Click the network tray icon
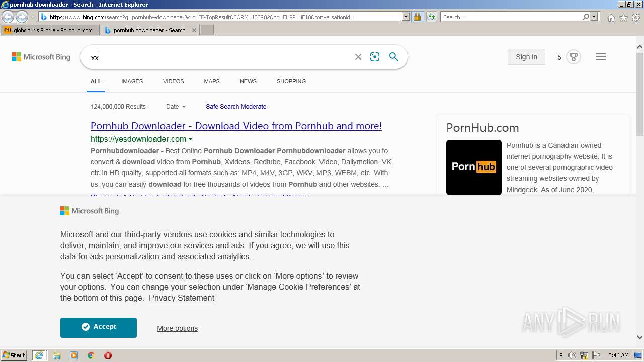644x362 pixels. 584,355
